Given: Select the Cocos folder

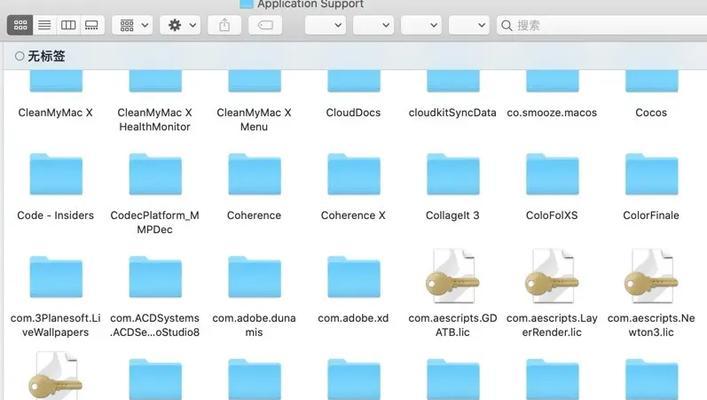Looking at the screenshot, I should click(651, 81).
